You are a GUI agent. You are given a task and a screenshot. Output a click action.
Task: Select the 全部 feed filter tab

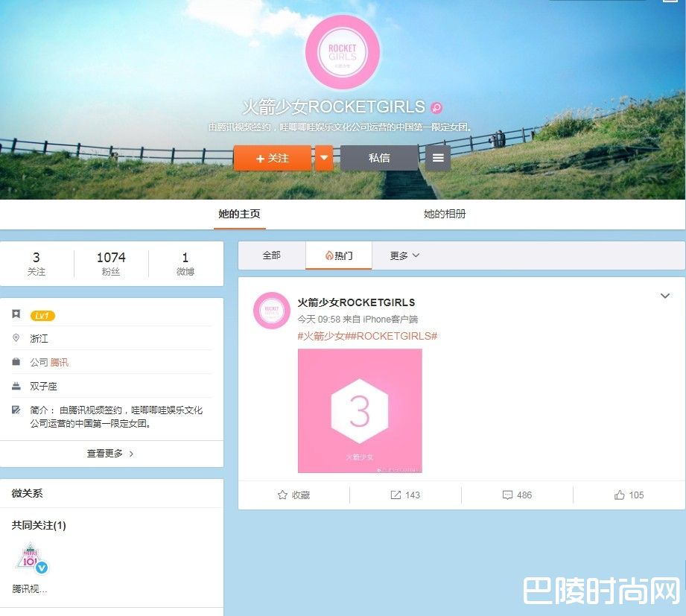pyautogui.click(x=271, y=255)
